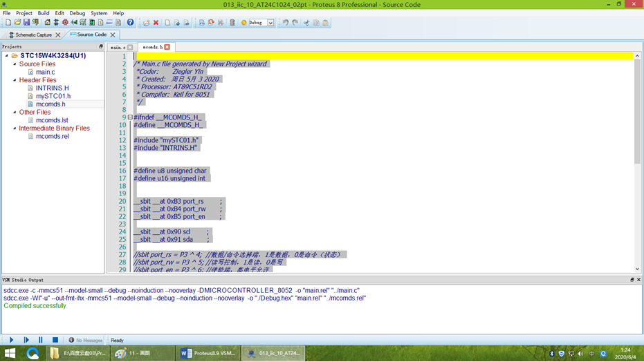Open the Debug menu
The width and height of the screenshot is (644, 362).
tap(77, 13)
